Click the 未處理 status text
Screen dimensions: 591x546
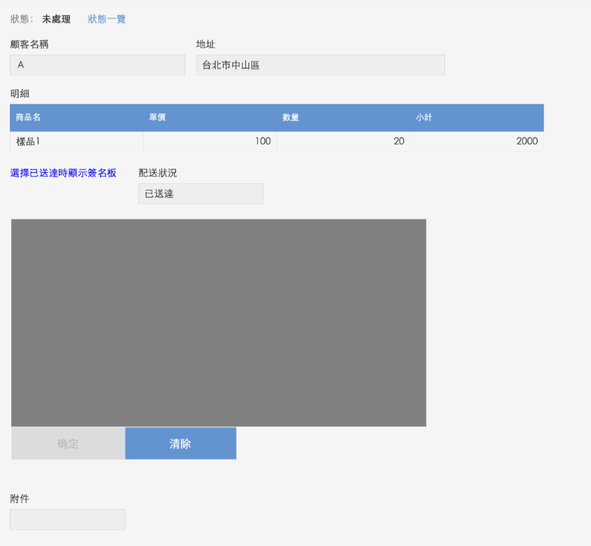[56, 19]
